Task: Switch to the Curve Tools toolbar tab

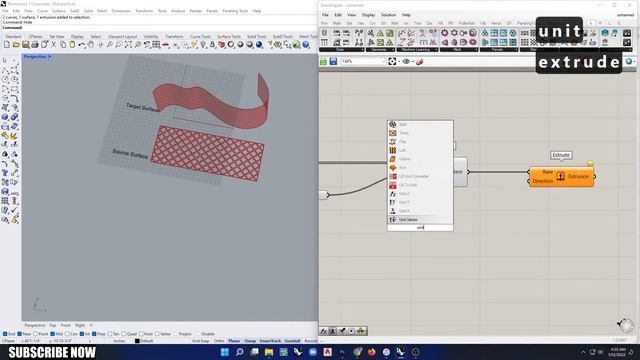Action: tap(200, 36)
